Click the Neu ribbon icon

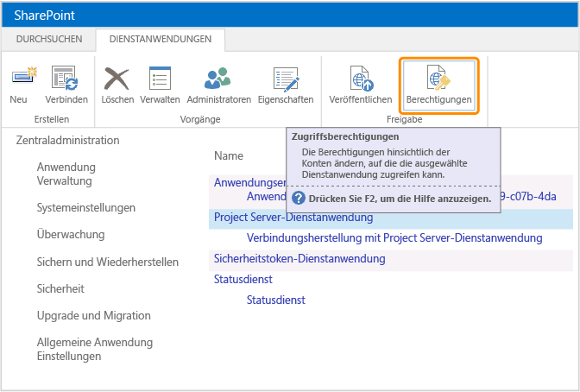coord(23,77)
